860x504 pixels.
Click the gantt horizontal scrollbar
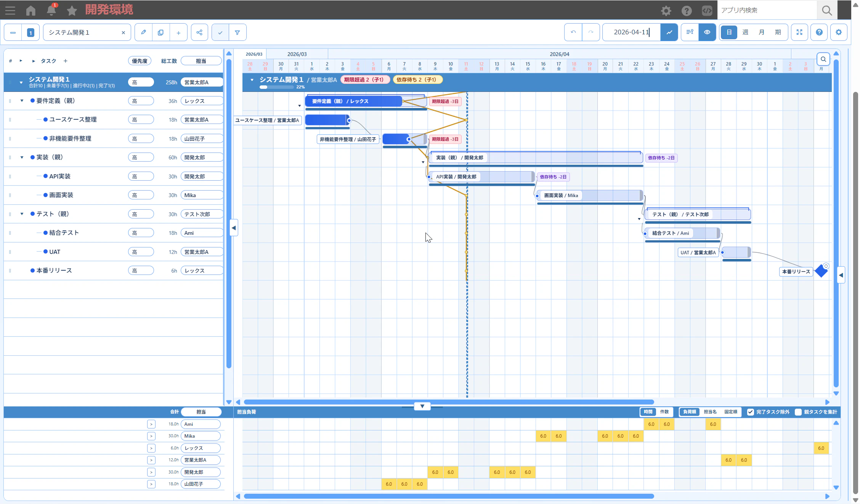pyautogui.click(x=449, y=402)
